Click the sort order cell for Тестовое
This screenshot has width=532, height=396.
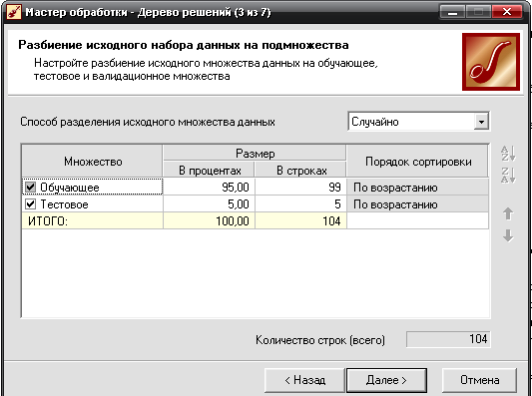click(x=417, y=203)
